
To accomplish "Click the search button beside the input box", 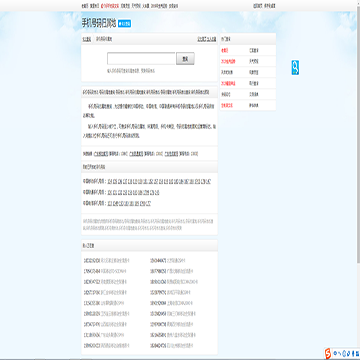I will click(x=185, y=59).
